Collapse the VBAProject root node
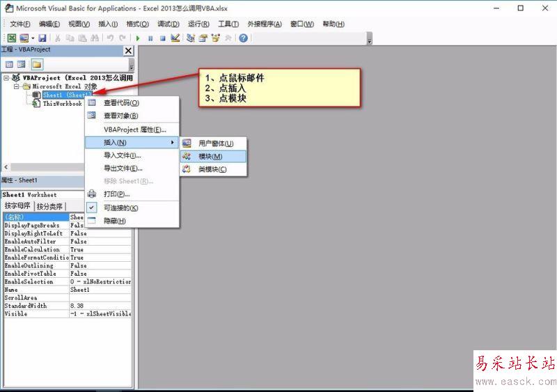557x392 pixels. tap(6, 78)
